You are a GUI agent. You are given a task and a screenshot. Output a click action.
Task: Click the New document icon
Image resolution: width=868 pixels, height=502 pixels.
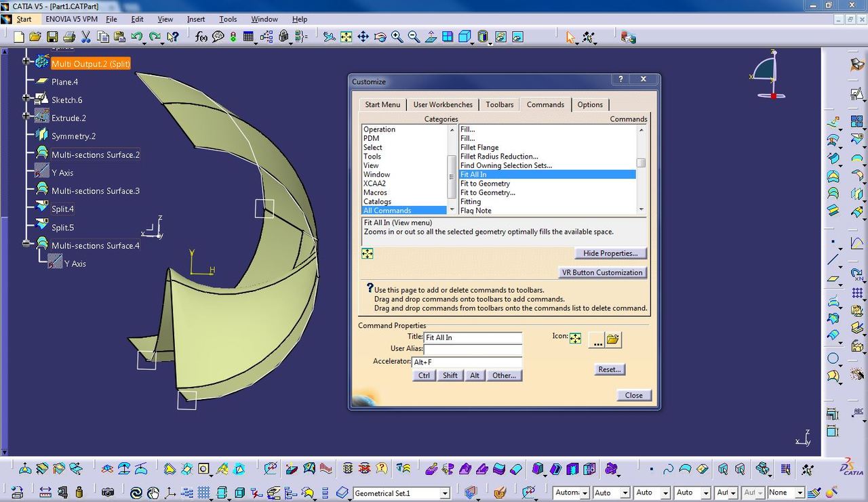click(19, 37)
